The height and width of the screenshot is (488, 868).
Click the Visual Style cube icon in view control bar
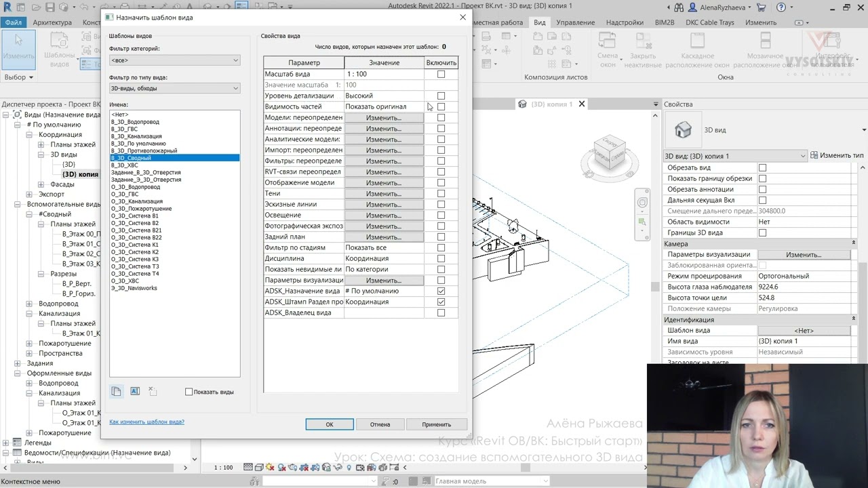[260, 468]
